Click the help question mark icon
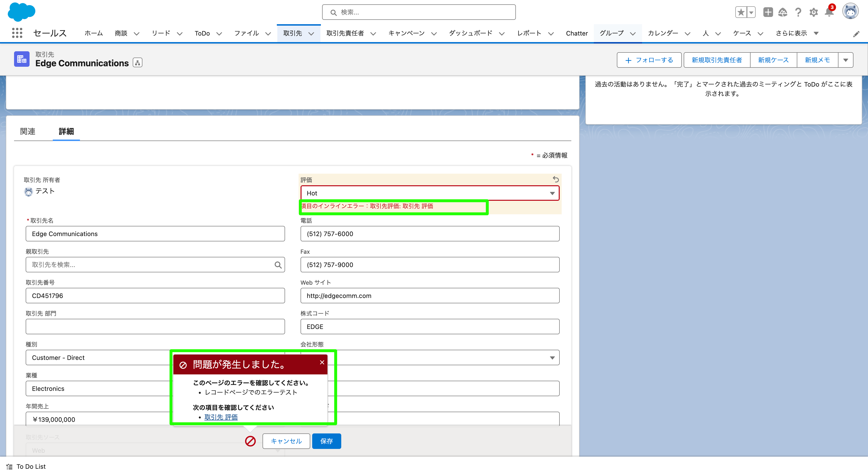Image resolution: width=868 pixels, height=476 pixels. click(798, 12)
